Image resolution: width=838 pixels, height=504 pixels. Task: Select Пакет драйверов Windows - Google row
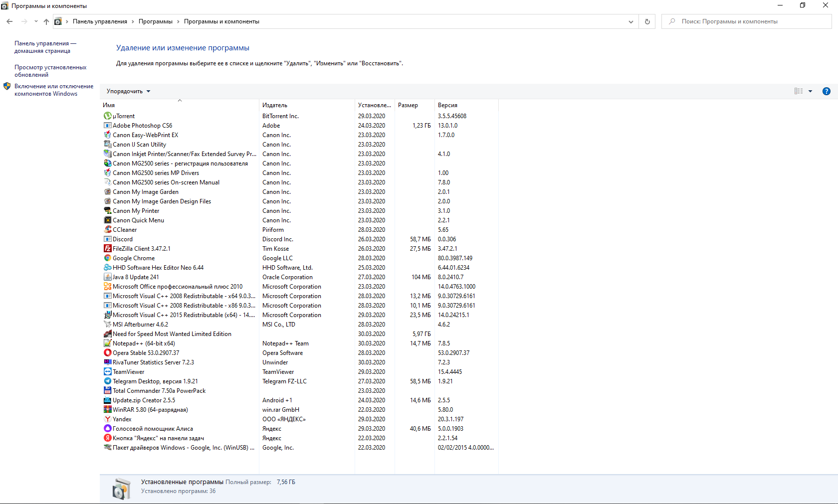pos(299,448)
